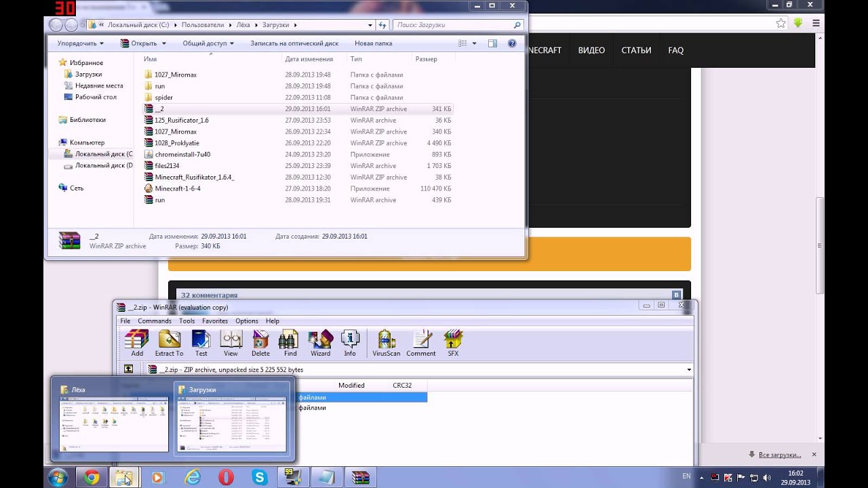The width and height of the screenshot is (868, 488).
Task: Click the WinRAR icon on the taskbar
Action: 361,478
